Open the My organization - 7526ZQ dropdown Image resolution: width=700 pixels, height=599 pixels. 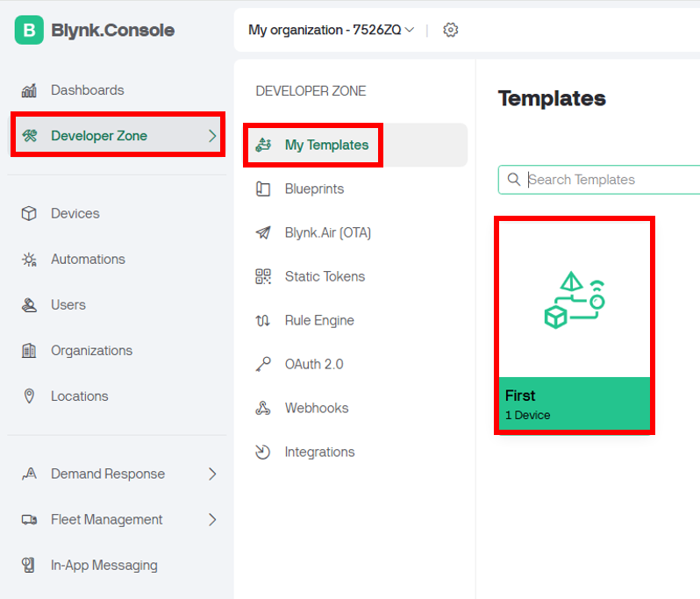[x=331, y=30]
